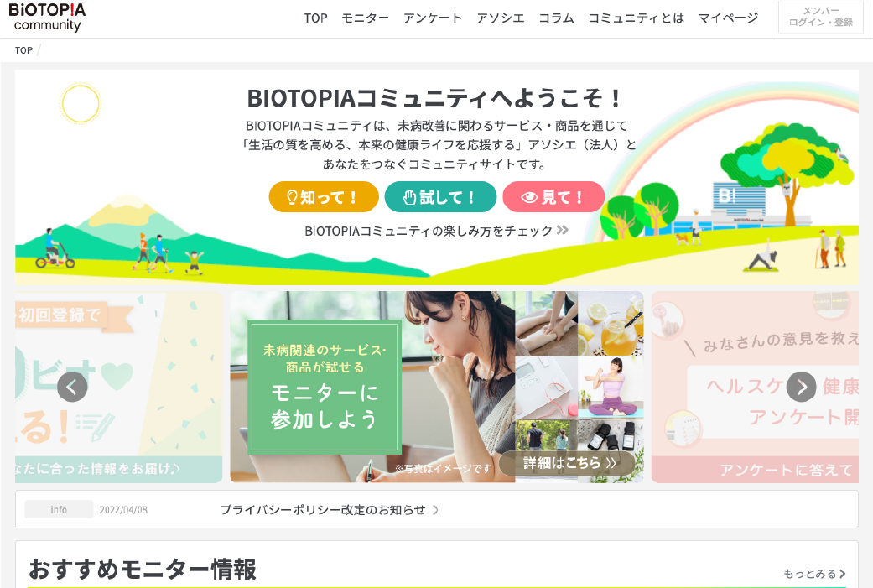The width and height of the screenshot is (873, 588).
Task: Open the アソシエ menu item
Action: tap(501, 18)
